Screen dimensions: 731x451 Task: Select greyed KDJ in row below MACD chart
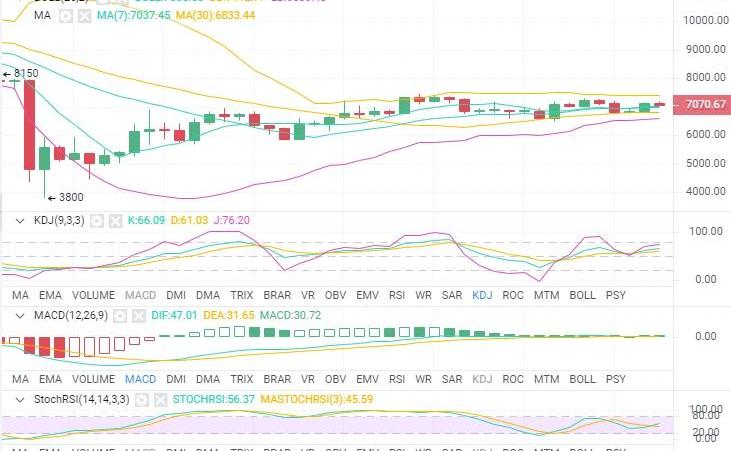pos(482,379)
